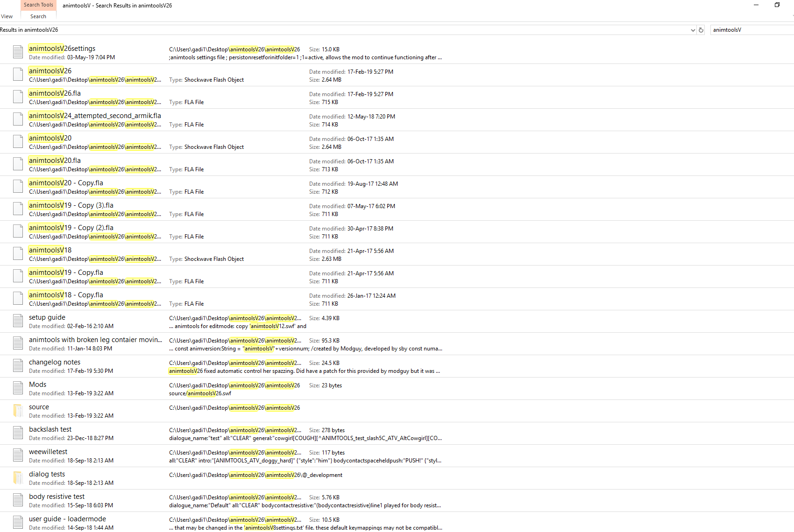
Task: Switch to the Search ribbon tab
Action: click(x=38, y=16)
